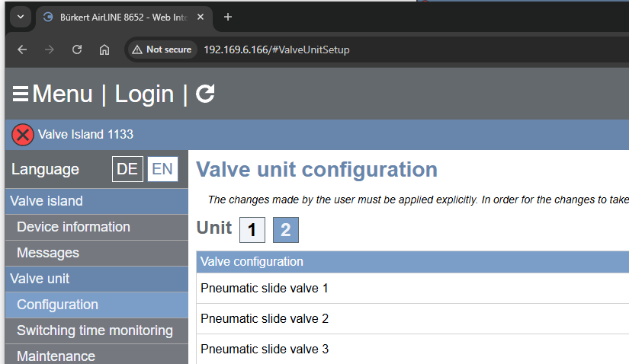
Task: Select Unit 2
Action: [286, 230]
